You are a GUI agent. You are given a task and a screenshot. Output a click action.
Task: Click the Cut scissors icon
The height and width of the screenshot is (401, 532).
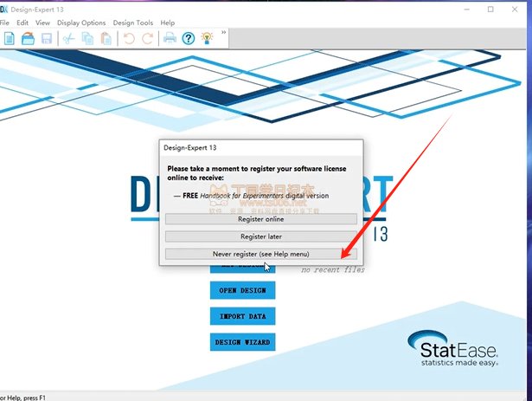click(68, 38)
